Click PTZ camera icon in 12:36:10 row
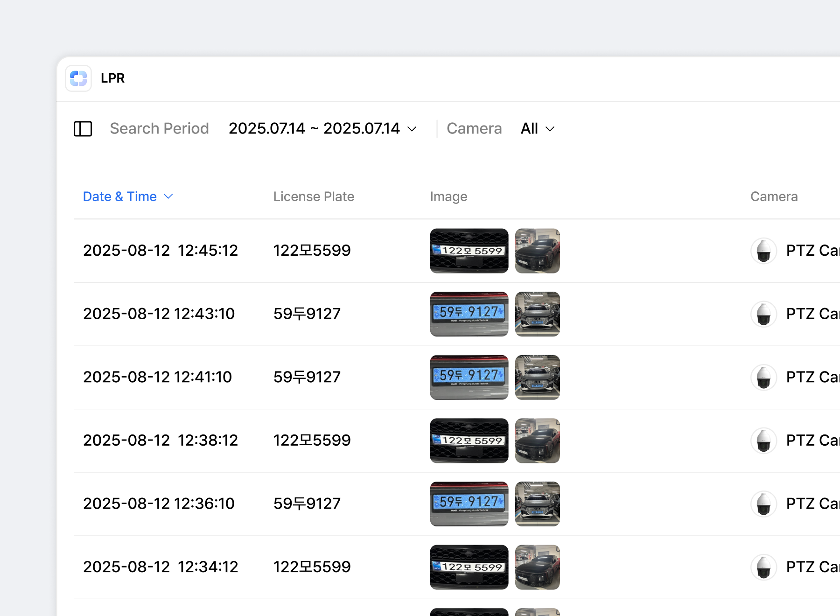Viewport: 840px width, 616px height. (x=763, y=504)
